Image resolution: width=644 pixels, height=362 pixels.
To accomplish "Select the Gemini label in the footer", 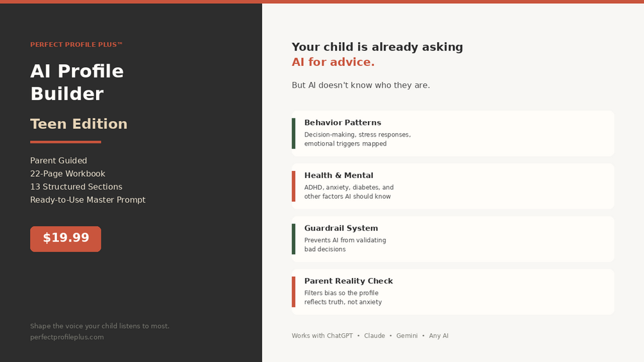I will coord(407,336).
